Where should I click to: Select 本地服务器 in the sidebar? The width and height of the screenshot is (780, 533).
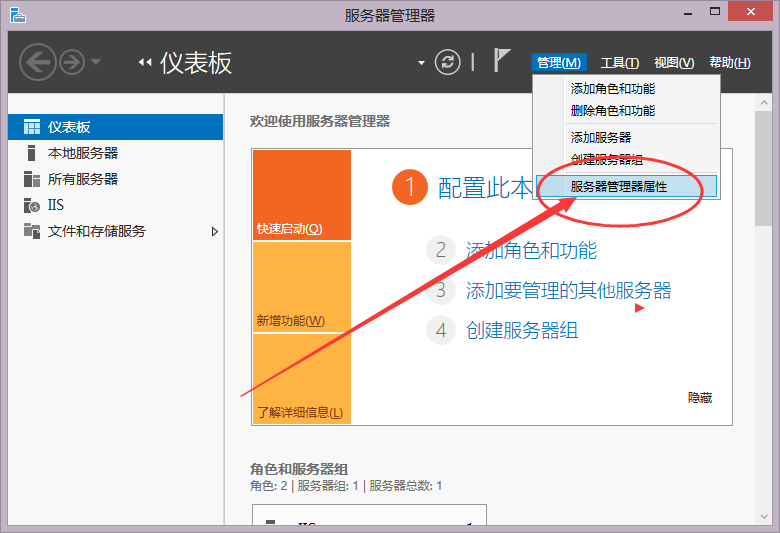115,153
